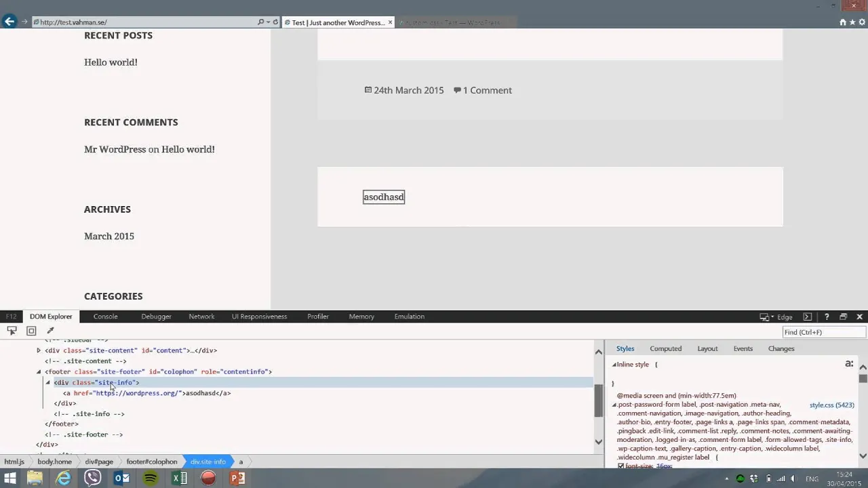Screen dimensions: 868x488
Task: Switch to the Console tab
Action: (105, 317)
